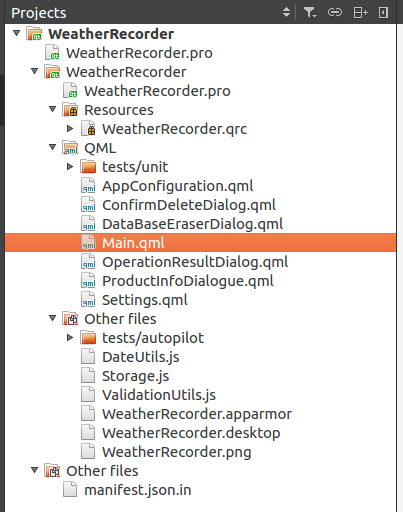Select WeatherRecorder.qrc file name
The image size is (403, 512).
pyautogui.click(x=175, y=129)
